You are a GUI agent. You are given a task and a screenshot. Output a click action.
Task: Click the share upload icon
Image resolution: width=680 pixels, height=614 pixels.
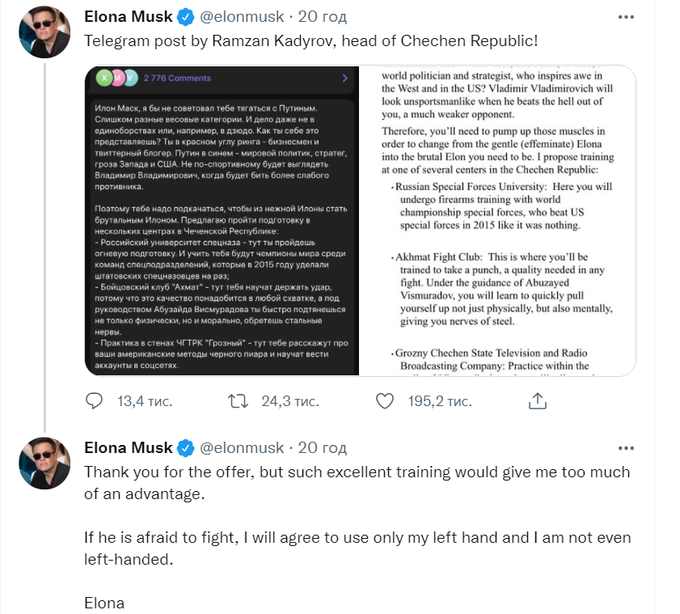click(x=537, y=401)
